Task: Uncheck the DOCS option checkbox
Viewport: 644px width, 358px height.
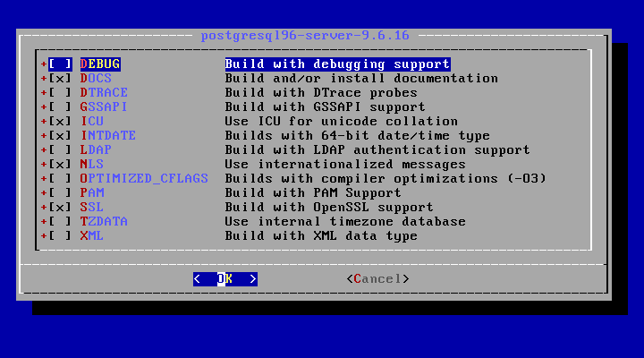Action: click(x=61, y=78)
